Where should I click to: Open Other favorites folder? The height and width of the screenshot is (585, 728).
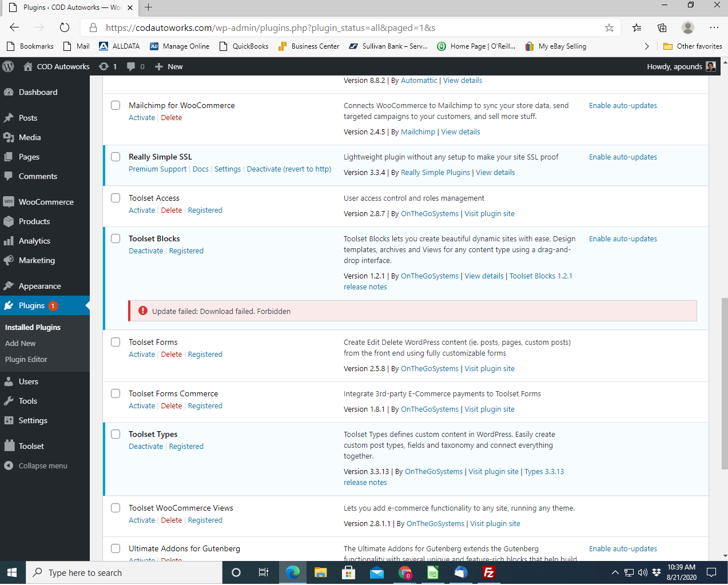[693, 46]
